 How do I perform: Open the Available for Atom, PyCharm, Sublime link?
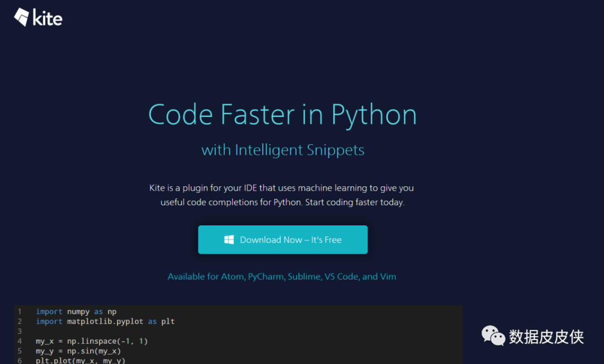[281, 277]
